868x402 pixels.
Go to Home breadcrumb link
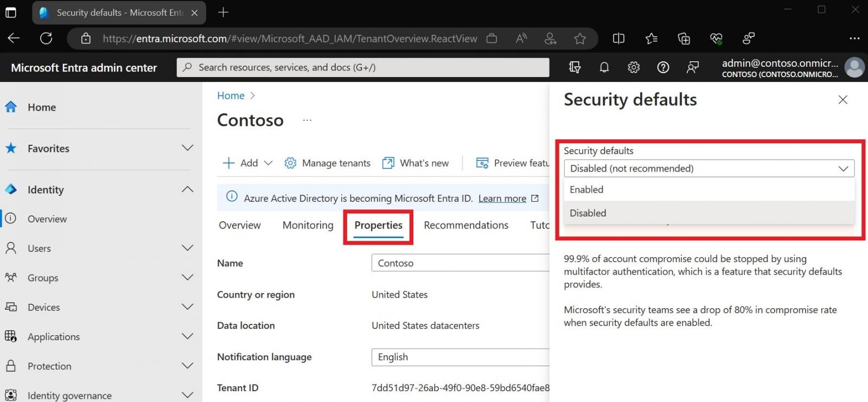click(x=231, y=95)
